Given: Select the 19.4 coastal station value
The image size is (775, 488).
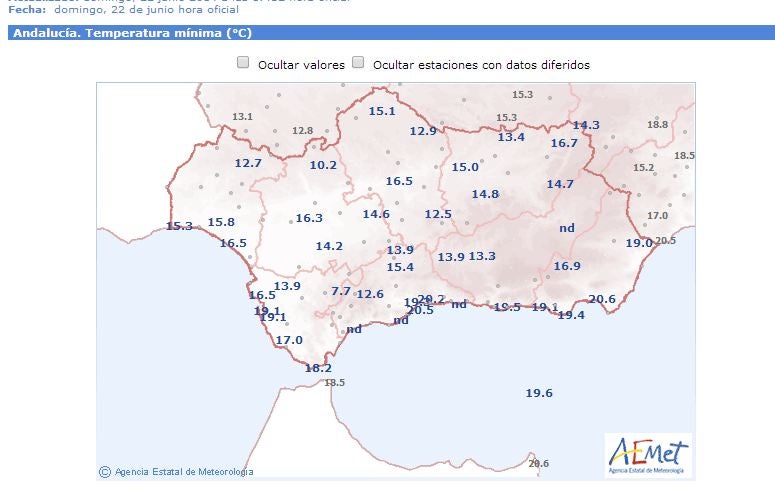Looking at the screenshot, I should point(571,315).
